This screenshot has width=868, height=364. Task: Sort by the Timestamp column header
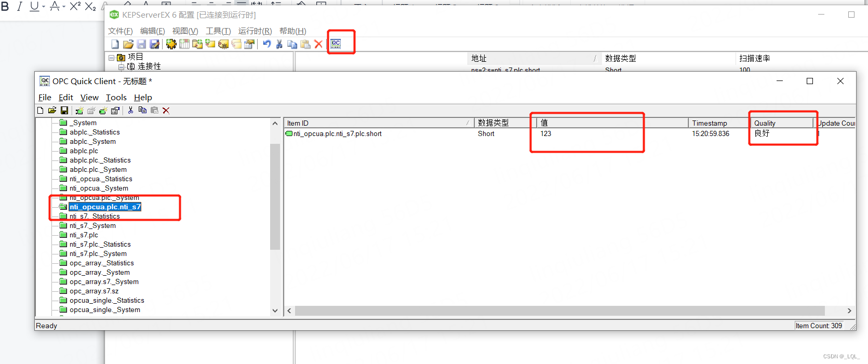pos(719,123)
